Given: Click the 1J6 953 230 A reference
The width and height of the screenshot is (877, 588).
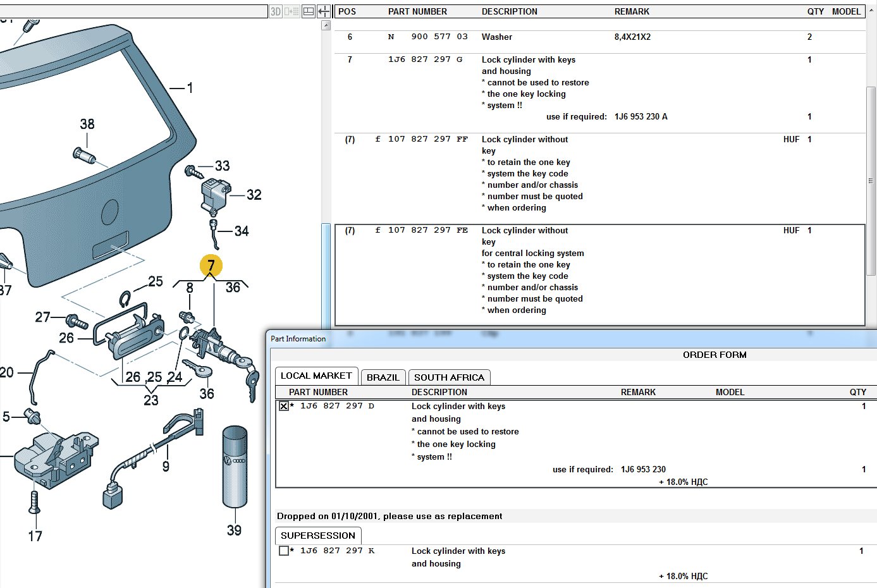Looking at the screenshot, I should (641, 117).
